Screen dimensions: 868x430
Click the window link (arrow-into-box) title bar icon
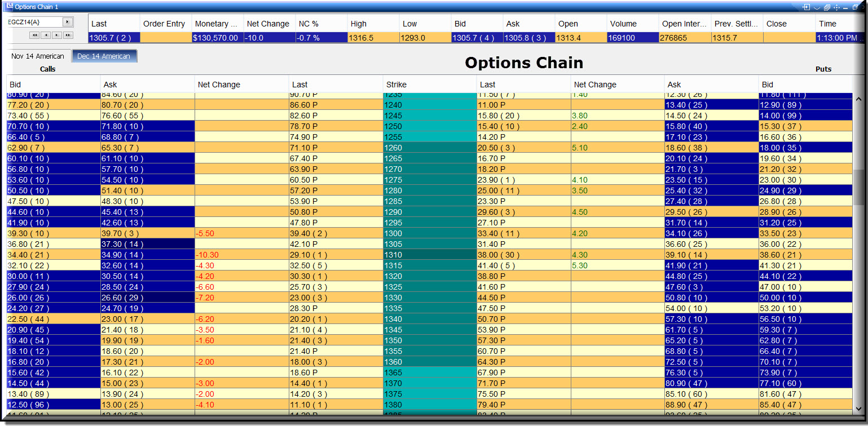coord(807,7)
